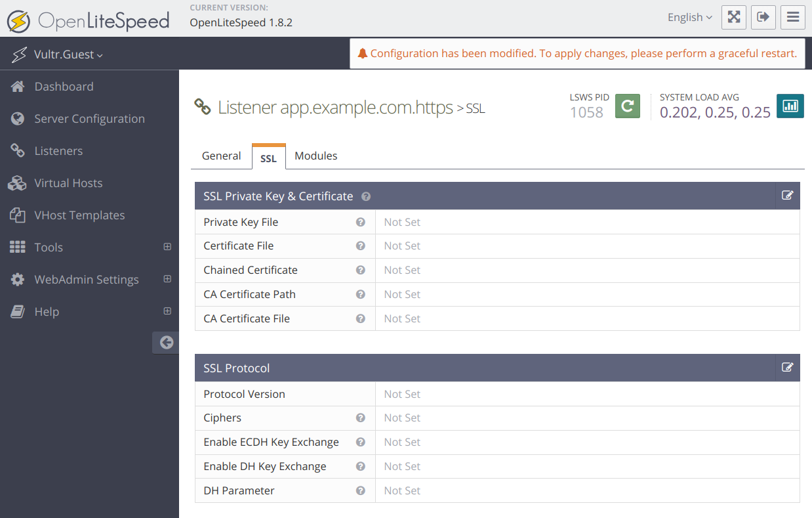Viewport: 812px width, 518px height.
Task: Click the graceful restart green button
Action: pos(628,106)
